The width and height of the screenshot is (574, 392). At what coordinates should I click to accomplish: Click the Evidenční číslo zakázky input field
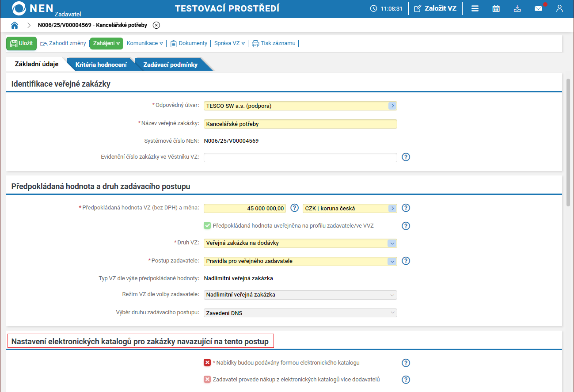[x=300, y=157]
